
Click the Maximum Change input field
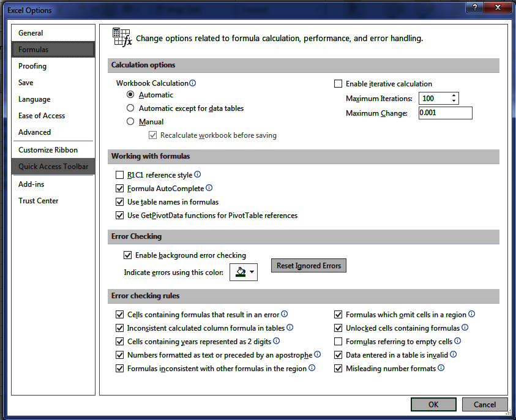(x=445, y=113)
